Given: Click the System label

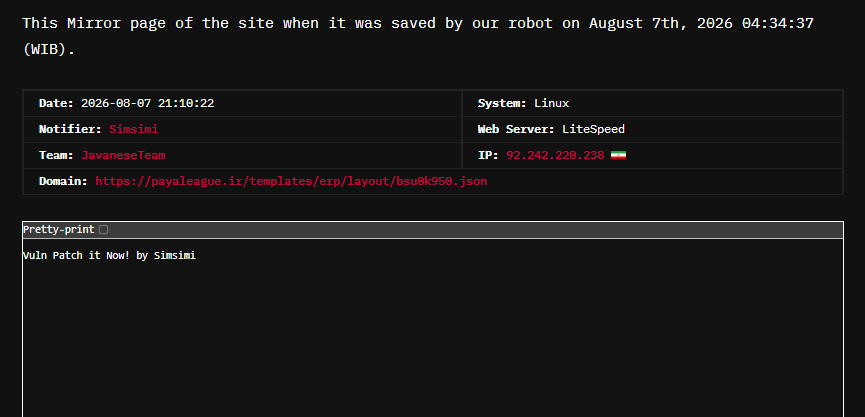Looking at the screenshot, I should (502, 103).
